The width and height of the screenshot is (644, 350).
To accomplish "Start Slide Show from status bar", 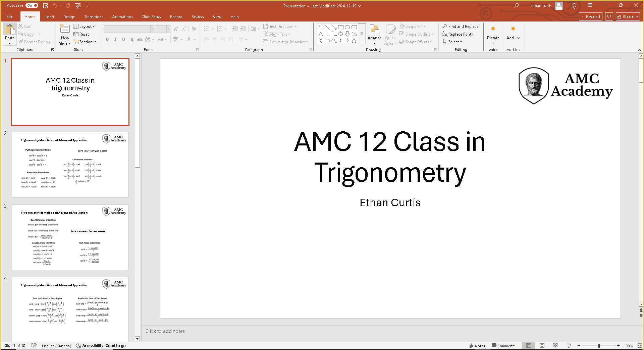I will pos(569,346).
